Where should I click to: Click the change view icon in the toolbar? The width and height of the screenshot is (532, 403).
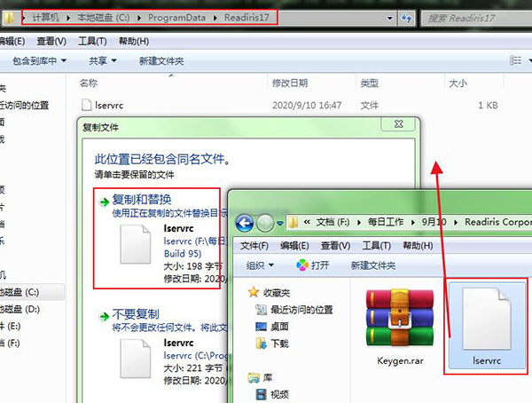click(515, 60)
